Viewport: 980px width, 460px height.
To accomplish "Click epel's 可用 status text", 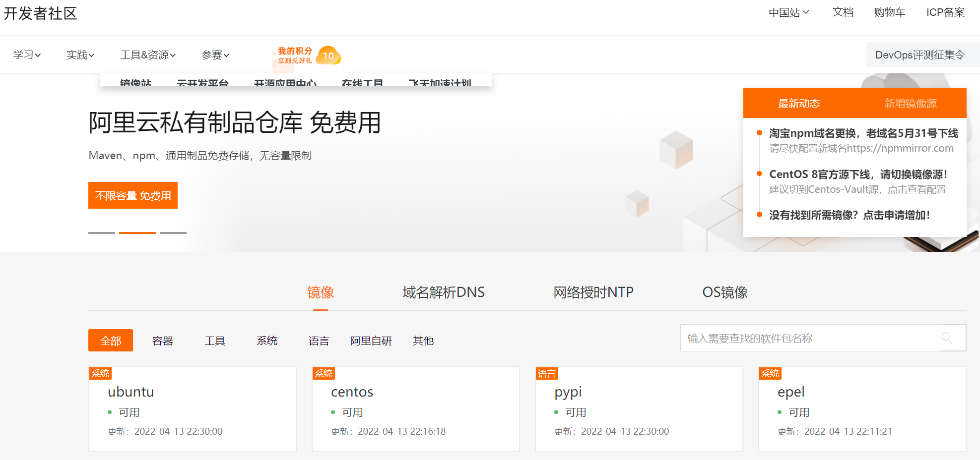I will (799, 412).
